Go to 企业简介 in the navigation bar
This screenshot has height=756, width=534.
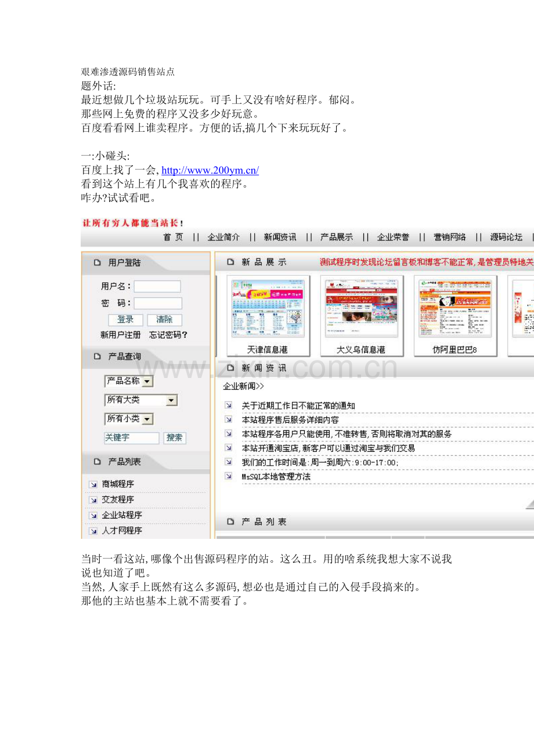223,237
